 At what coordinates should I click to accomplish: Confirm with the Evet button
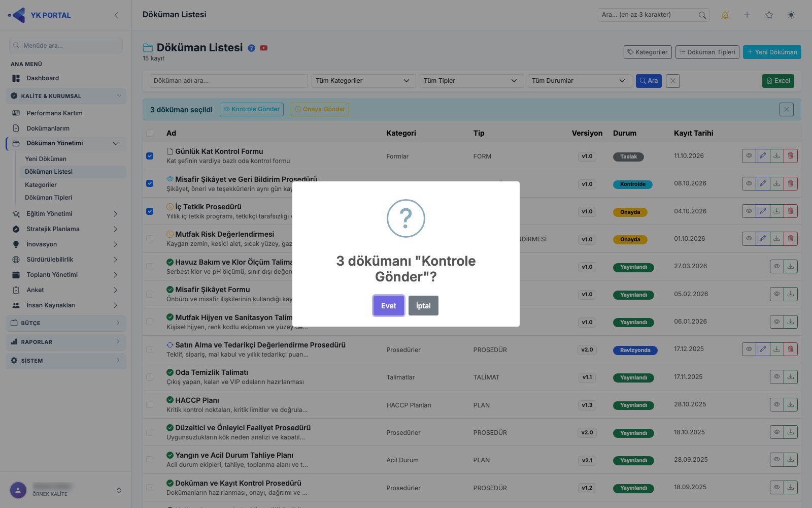[389, 306]
